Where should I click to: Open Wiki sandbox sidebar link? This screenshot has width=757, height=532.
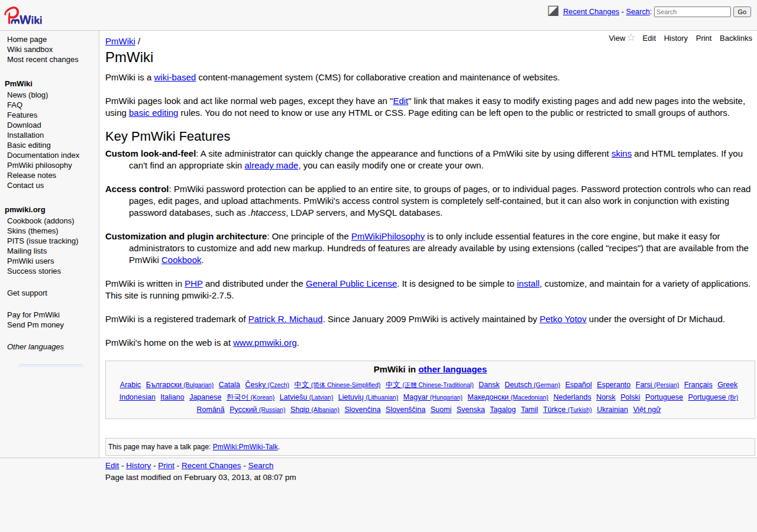pos(30,50)
